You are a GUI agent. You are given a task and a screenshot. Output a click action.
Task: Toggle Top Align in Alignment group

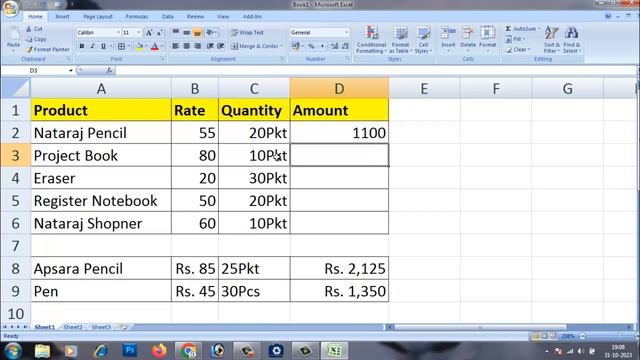(176, 33)
